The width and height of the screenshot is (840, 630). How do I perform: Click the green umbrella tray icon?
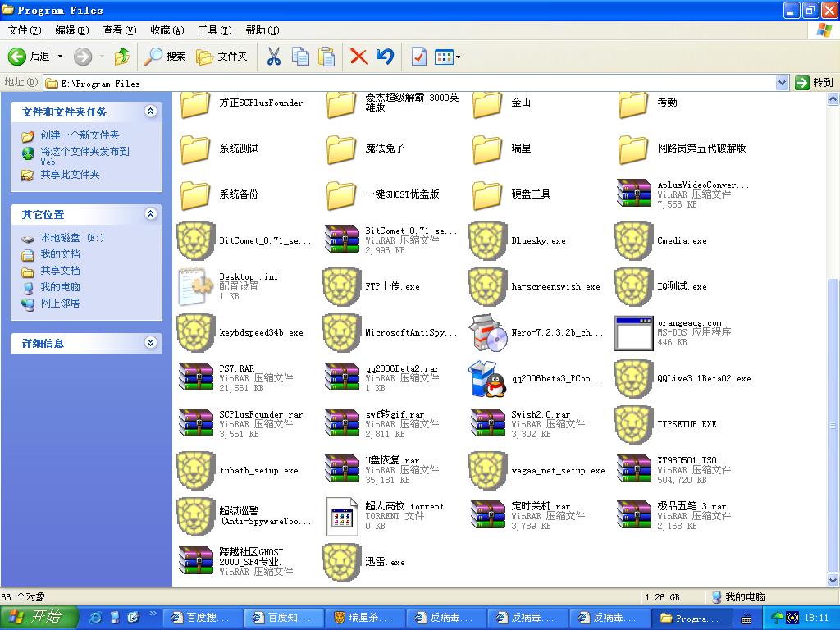pos(778,618)
